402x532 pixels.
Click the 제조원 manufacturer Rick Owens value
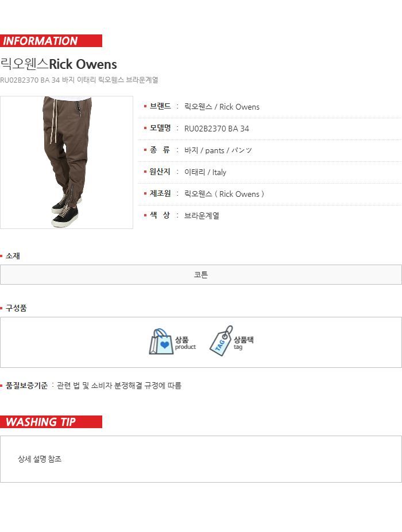[x=224, y=194]
